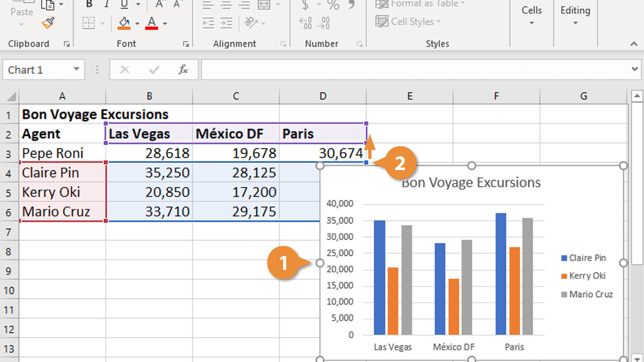This screenshot has width=644, height=362.
Task: Open the Font Color dropdown arrow
Action: [x=165, y=23]
